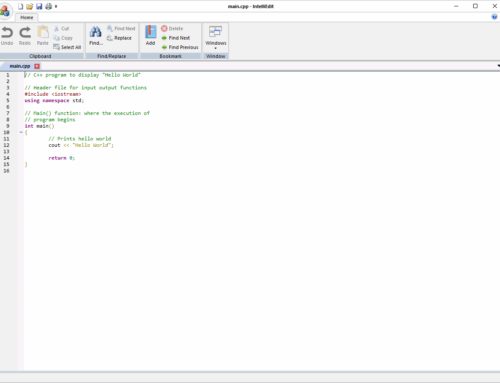Click the closing brace on line 15
This screenshot has width=500, height=383.
[x=26, y=164]
